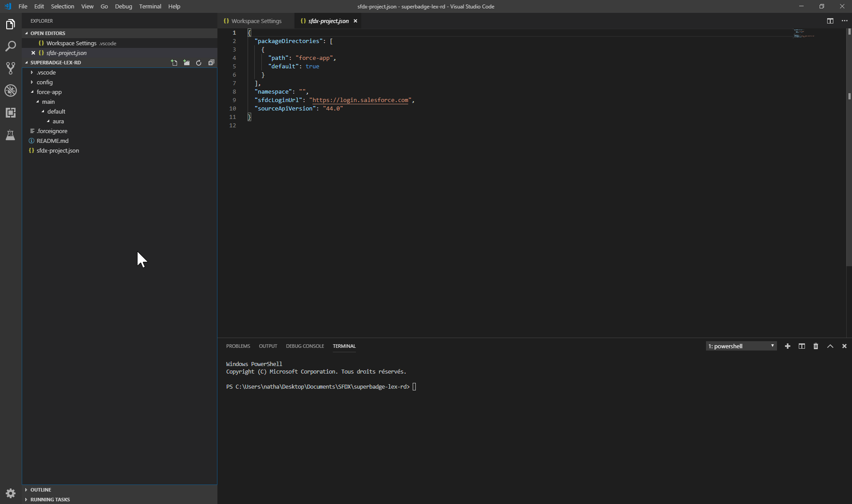Viewport: 852px width, 504px height.
Task: Place cursor on "sourceApiVersion" key
Action: tap(285, 109)
